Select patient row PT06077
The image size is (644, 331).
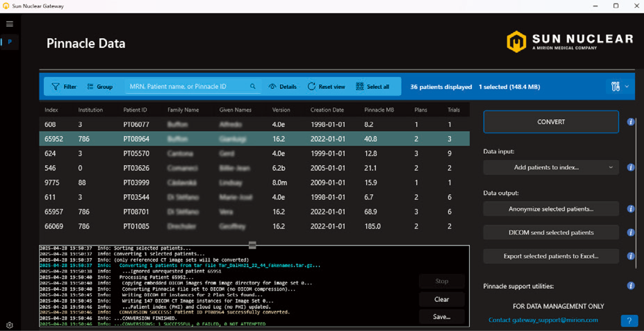(254, 124)
